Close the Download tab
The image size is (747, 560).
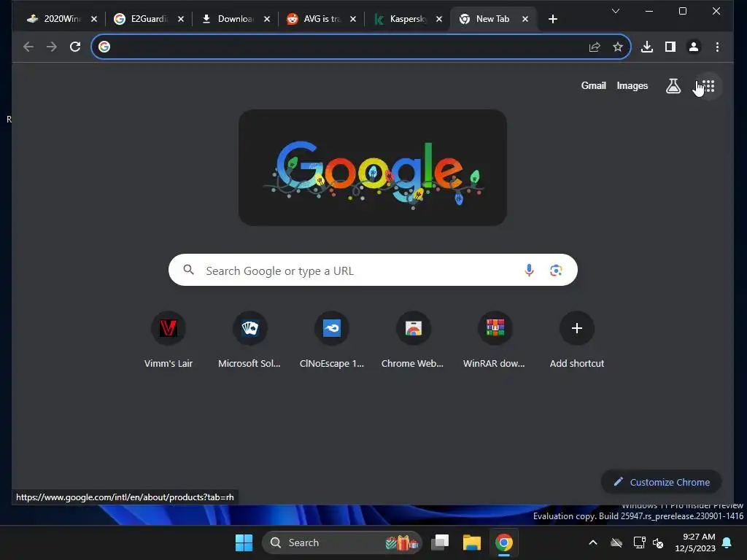(x=267, y=19)
